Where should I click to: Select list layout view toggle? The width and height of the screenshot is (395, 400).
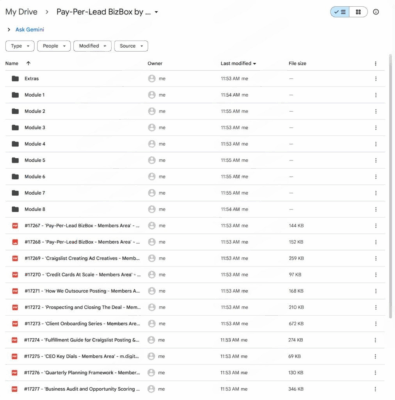[x=340, y=12]
